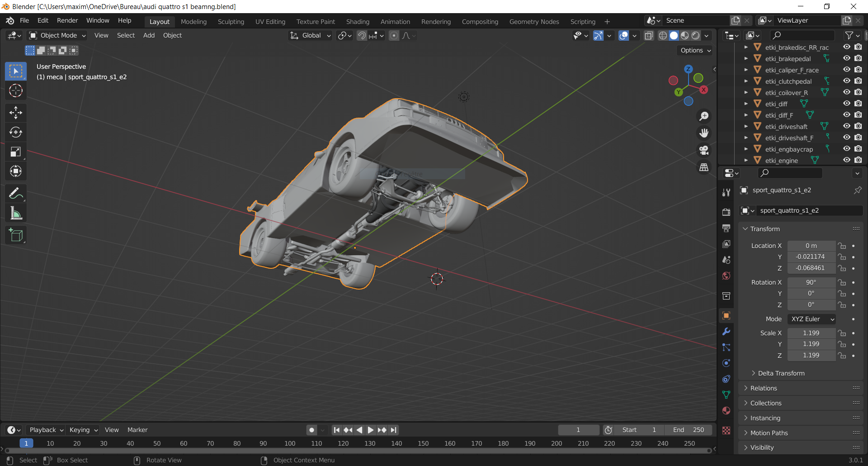
Task: Open the Tool properties tab
Action: pos(726,192)
